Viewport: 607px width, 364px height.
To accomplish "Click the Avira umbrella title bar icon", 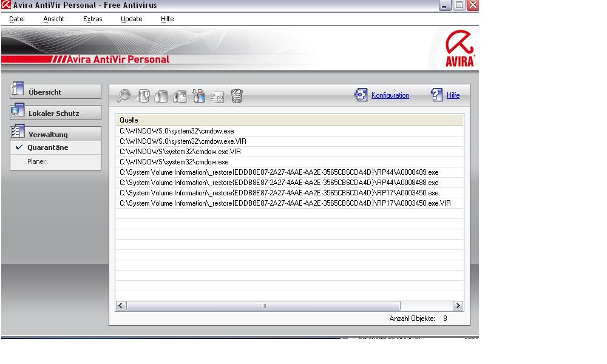I will pyautogui.click(x=6, y=5).
